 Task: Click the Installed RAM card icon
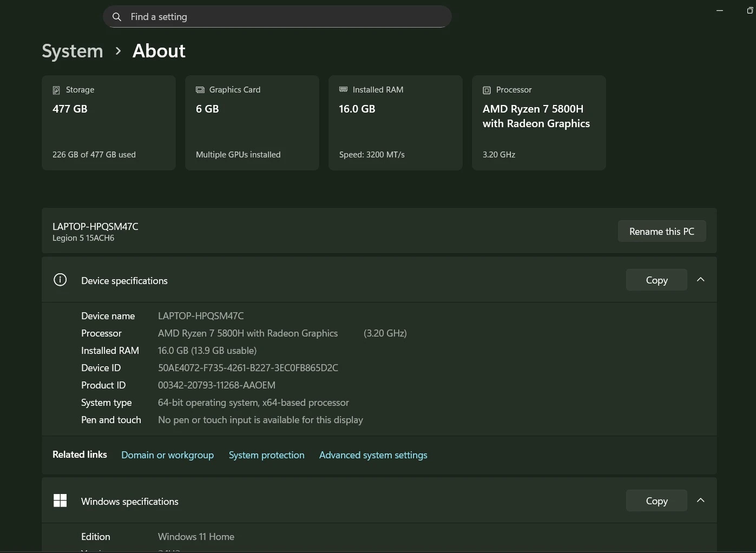(343, 89)
